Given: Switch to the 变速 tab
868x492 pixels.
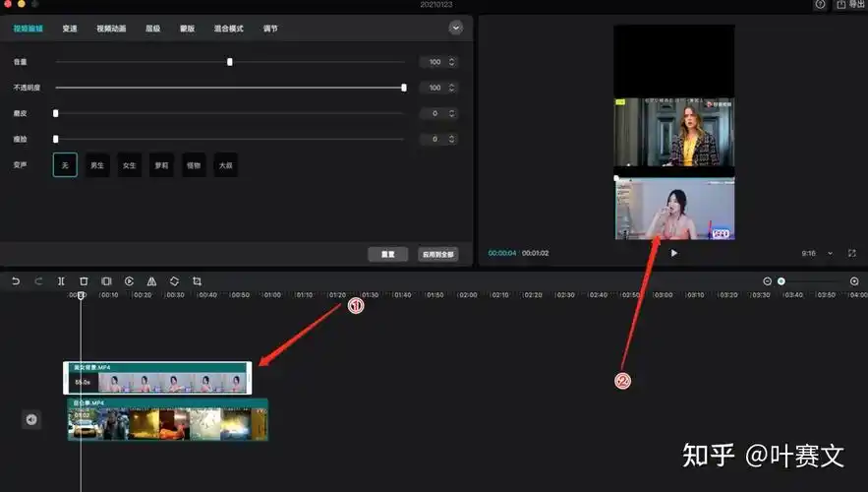Looking at the screenshot, I should click(70, 29).
